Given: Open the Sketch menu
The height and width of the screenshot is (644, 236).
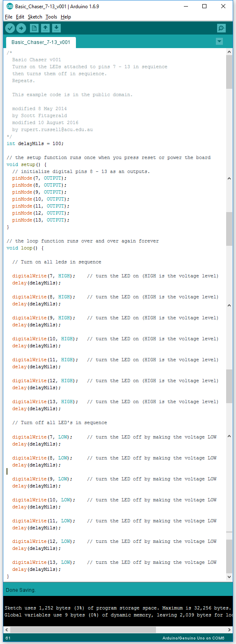Looking at the screenshot, I should pyautogui.click(x=35, y=17).
